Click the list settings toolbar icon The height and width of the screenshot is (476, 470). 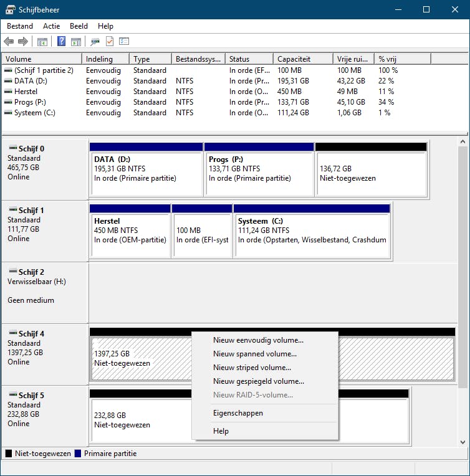tap(124, 42)
